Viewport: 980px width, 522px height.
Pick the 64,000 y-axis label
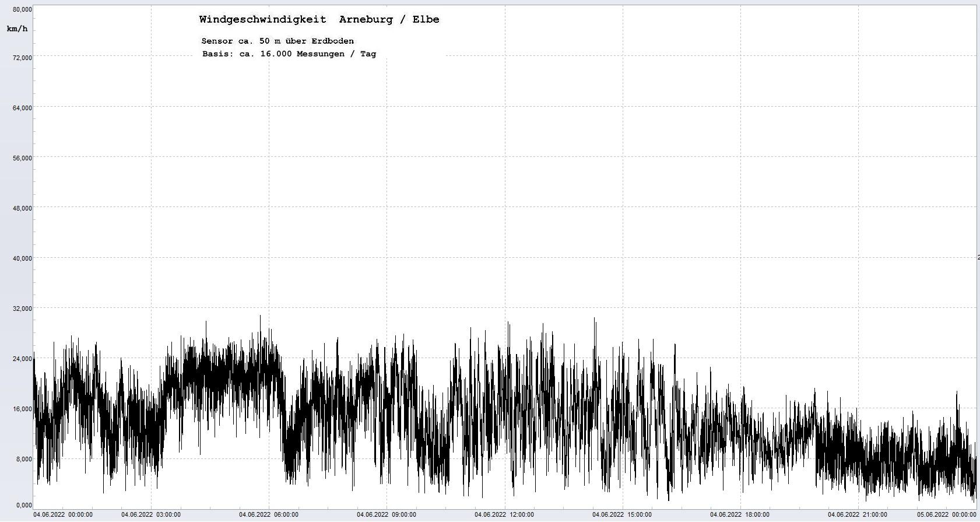pos(22,107)
